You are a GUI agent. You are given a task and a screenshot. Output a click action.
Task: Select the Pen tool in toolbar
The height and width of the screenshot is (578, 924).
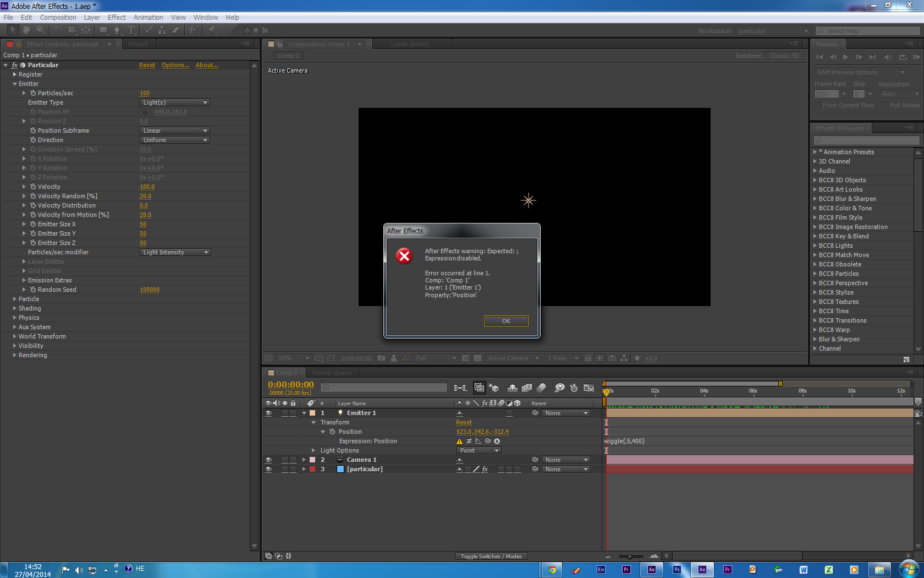(117, 30)
